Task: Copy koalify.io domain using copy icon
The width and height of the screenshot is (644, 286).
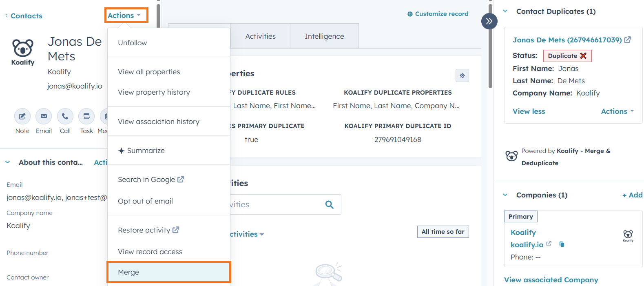Action: click(562, 244)
